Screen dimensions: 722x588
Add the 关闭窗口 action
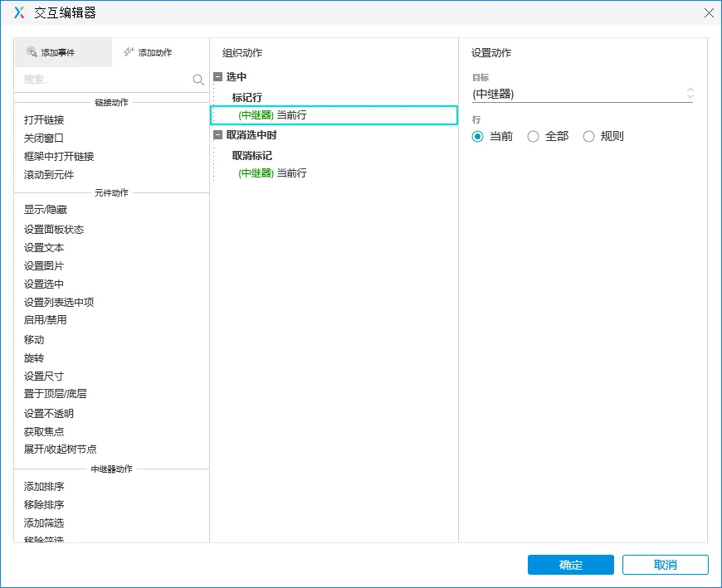(x=44, y=138)
